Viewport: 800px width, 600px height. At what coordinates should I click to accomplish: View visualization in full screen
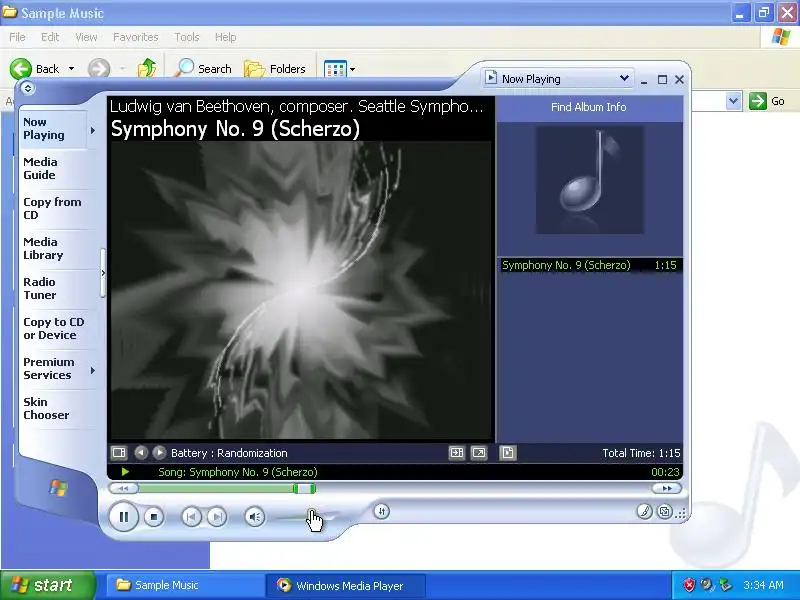coord(479,453)
